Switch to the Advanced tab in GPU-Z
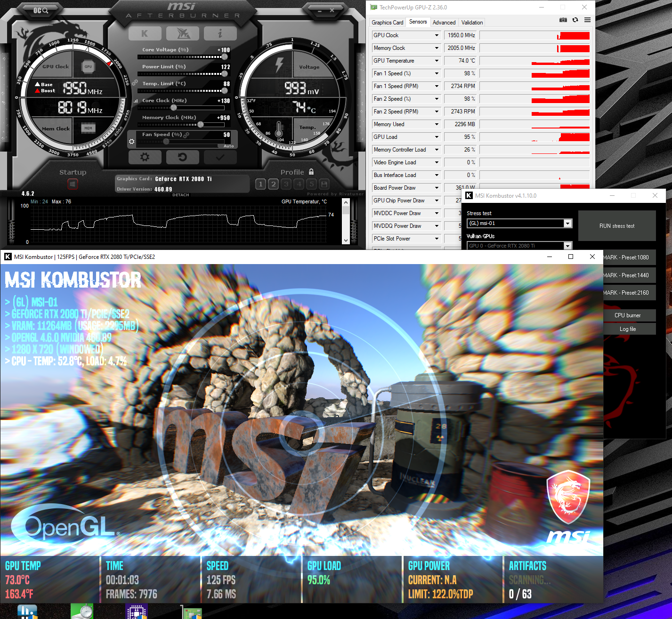This screenshot has width=672, height=619. click(444, 23)
